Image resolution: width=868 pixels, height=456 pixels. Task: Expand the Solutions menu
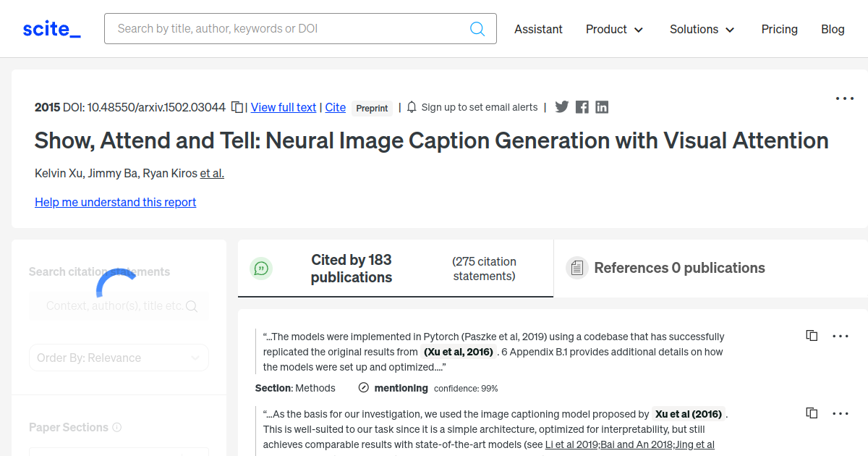pyautogui.click(x=701, y=30)
